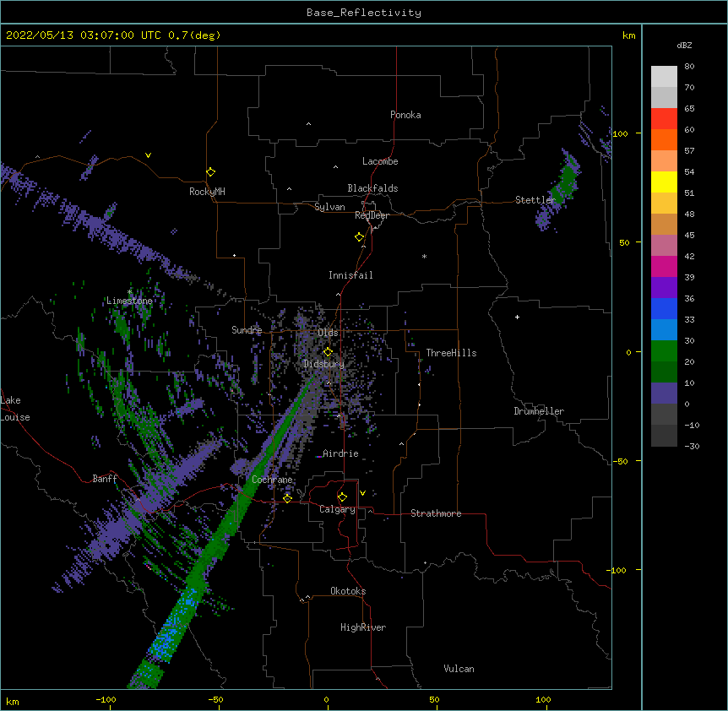Click the yellow marker above Calgary label
728x711 pixels.
pyautogui.click(x=342, y=497)
